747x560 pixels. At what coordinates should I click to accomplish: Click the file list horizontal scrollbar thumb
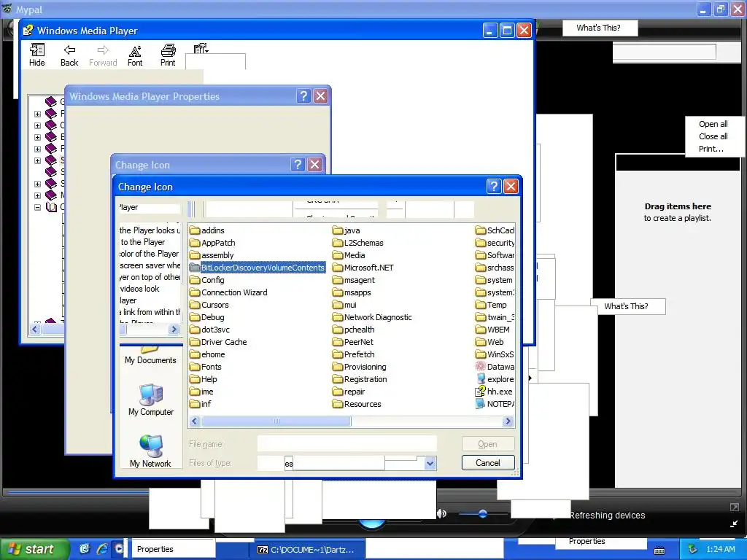[x=276, y=421]
